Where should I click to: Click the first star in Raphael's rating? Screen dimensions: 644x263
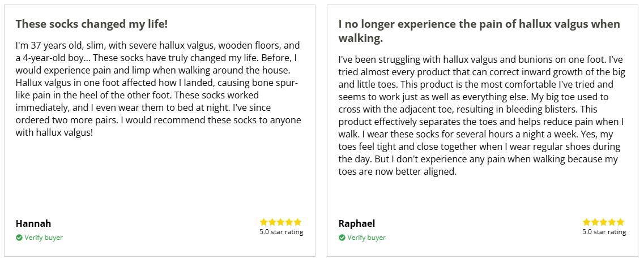pos(587,222)
